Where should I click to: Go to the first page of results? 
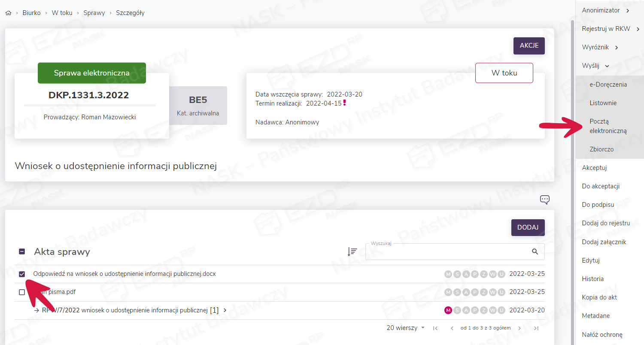[x=435, y=328]
